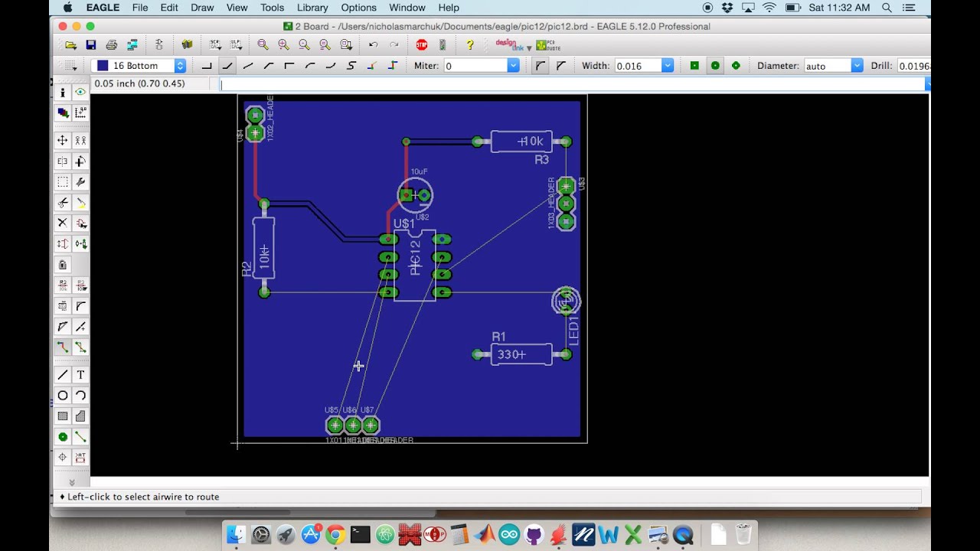
Task: Open Terminal from the Dock
Action: point(360,534)
